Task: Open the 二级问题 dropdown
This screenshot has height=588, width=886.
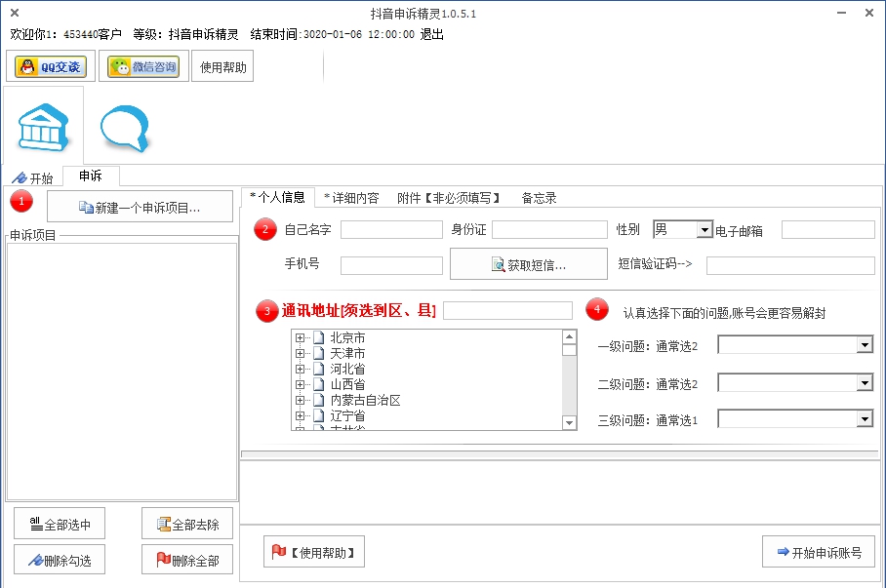Action: coord(795,382)
